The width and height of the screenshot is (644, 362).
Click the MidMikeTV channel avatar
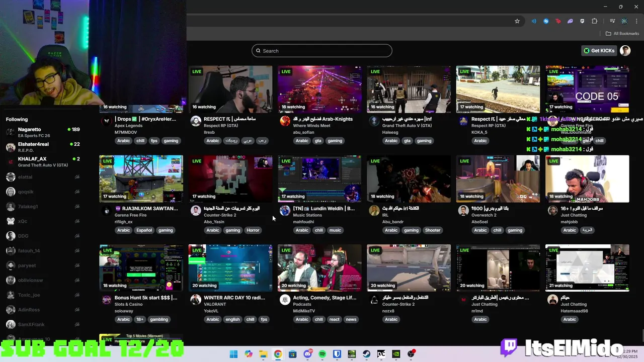point(285,300)
